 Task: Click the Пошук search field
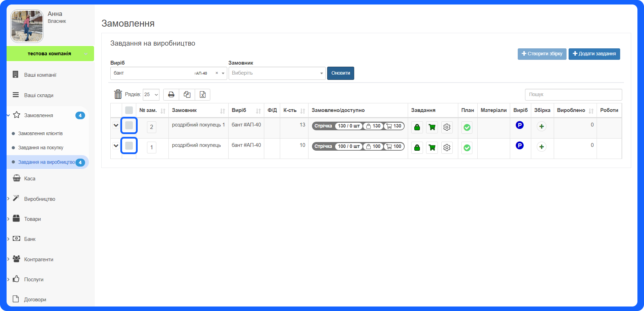coord(573,95)
